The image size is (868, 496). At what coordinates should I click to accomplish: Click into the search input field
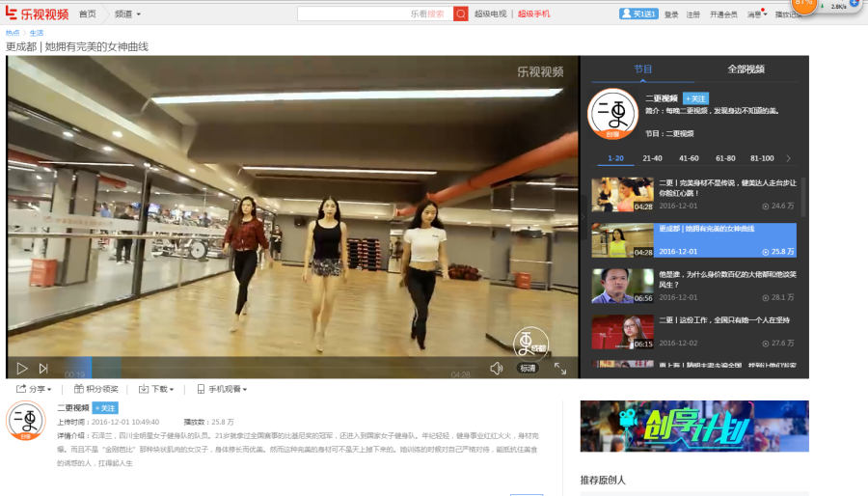375,14
